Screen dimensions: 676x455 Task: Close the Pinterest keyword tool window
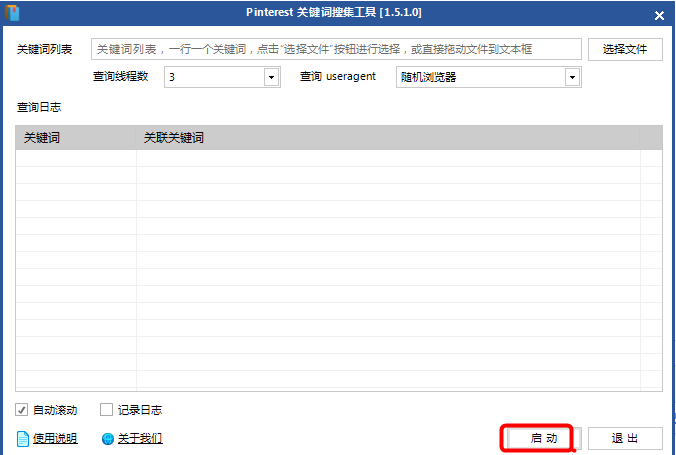659,16
